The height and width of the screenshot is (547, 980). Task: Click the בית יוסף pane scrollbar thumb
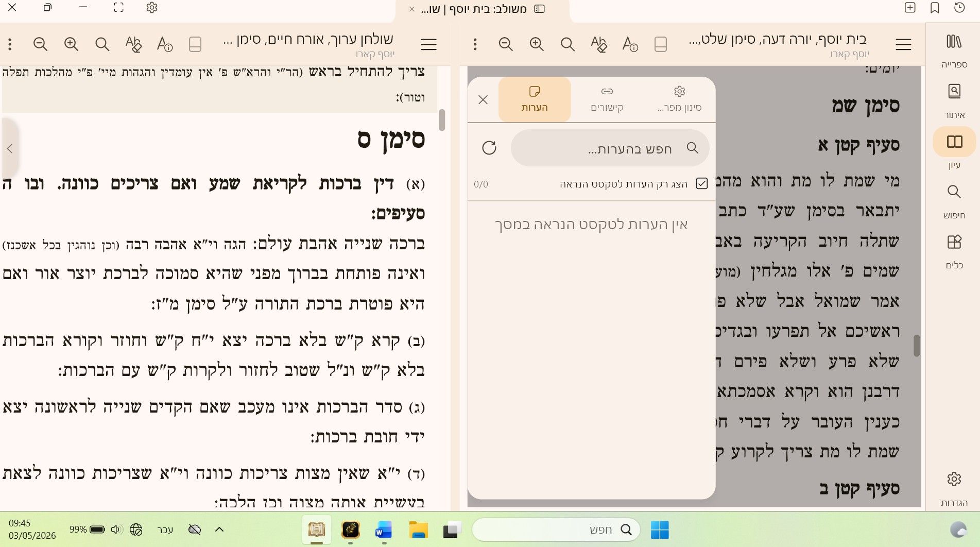916,346
